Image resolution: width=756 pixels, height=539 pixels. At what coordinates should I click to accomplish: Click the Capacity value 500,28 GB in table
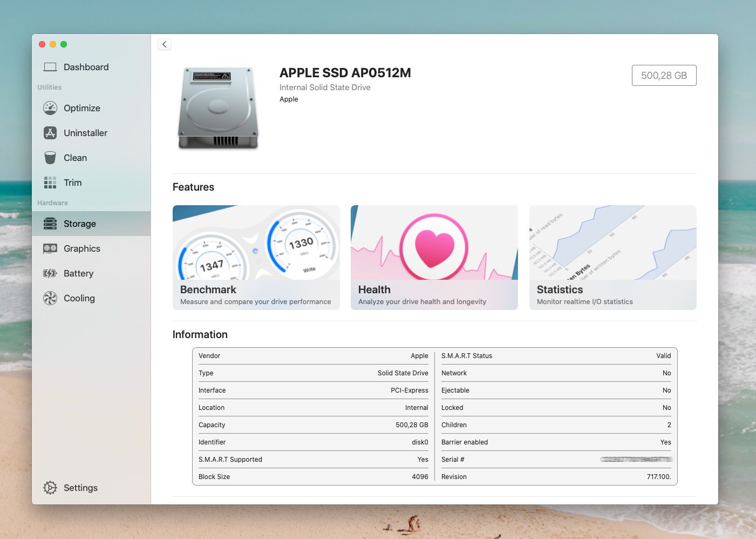pyautogui.click(x=412, y=425)
